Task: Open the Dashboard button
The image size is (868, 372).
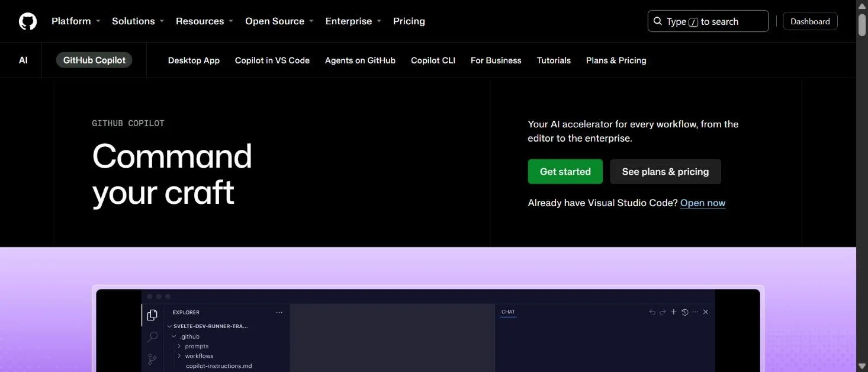Action: (810, 21)
